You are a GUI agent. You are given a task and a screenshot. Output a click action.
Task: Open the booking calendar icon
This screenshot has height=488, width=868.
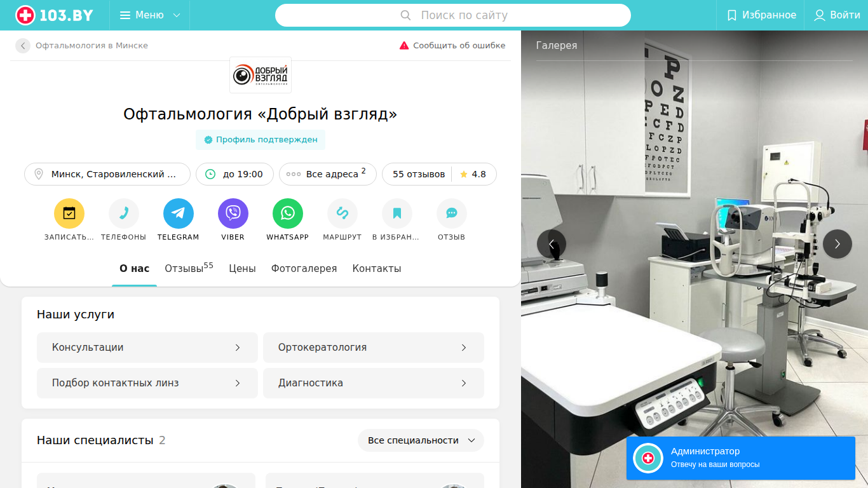(x=69, y=213)
